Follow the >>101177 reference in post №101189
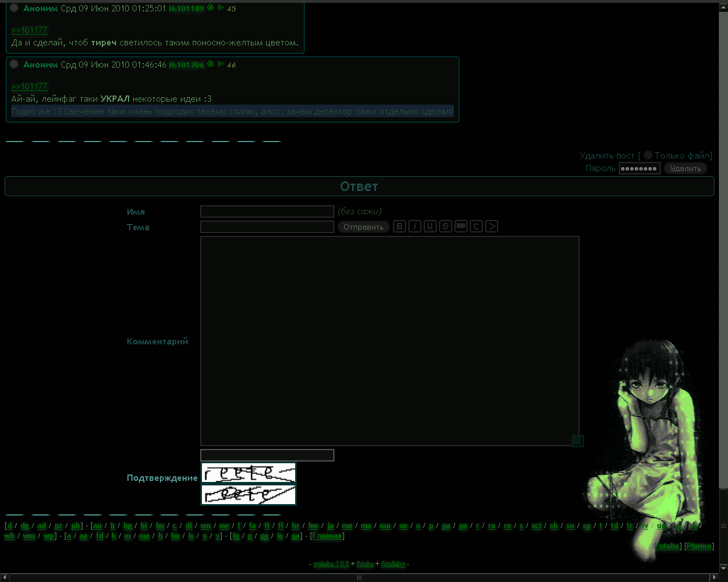The height and width of the screenshot is (582, 728). click(x=30, y=30)
